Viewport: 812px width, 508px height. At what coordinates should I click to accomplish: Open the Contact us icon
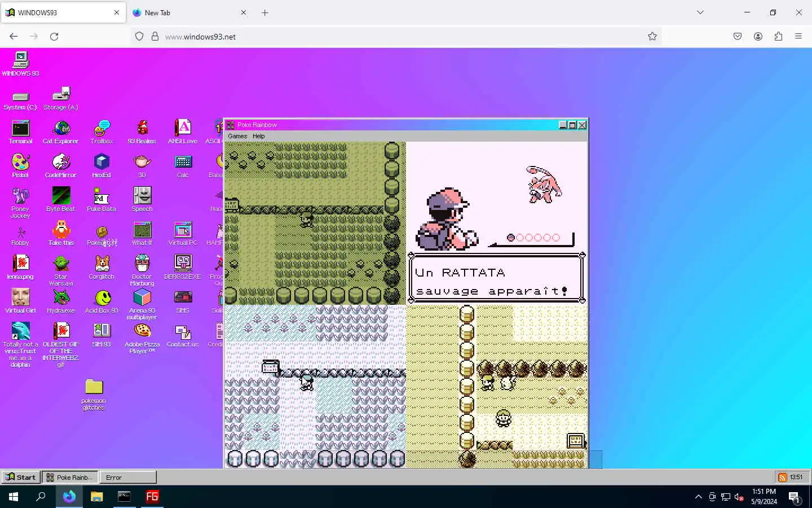click(x=183, y=336)
